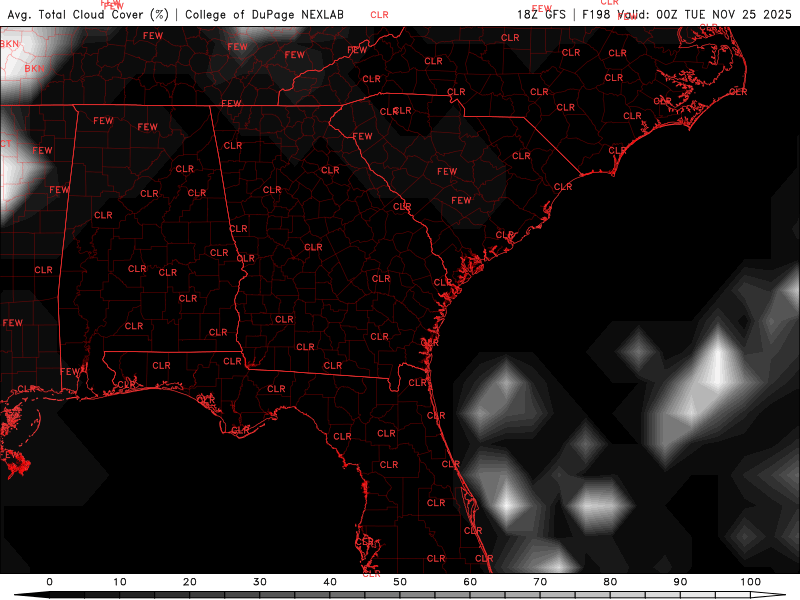
Task: Click the '100' value on the cloud cover scale
Action: 751,582
